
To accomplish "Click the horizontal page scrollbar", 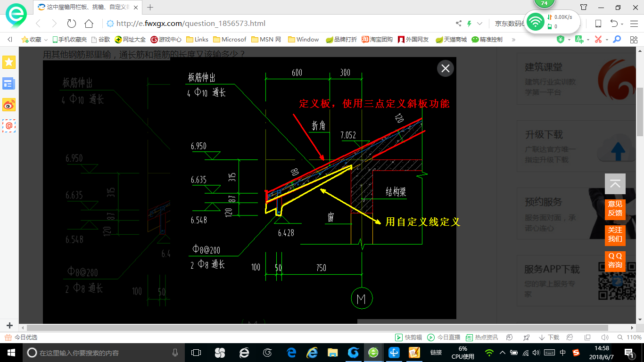I will pos(317,328).
